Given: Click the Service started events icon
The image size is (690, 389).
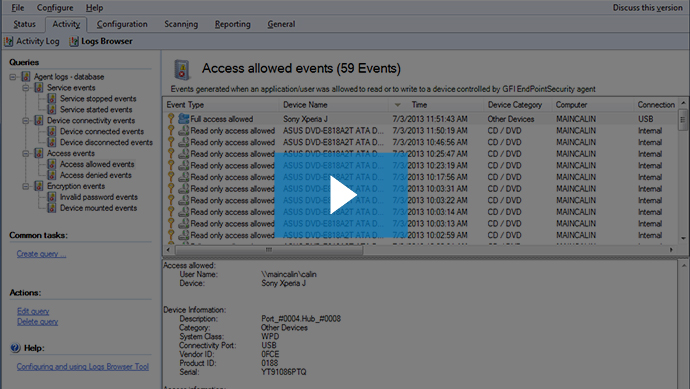Looking at the screenshot, I should tap(52, 110).
